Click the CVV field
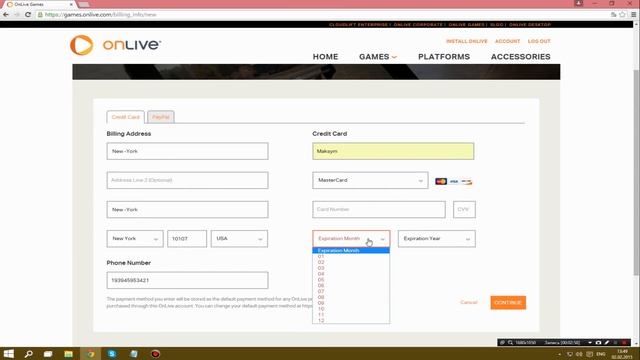Screen dimensions: 640x360 tap(464, 209)
